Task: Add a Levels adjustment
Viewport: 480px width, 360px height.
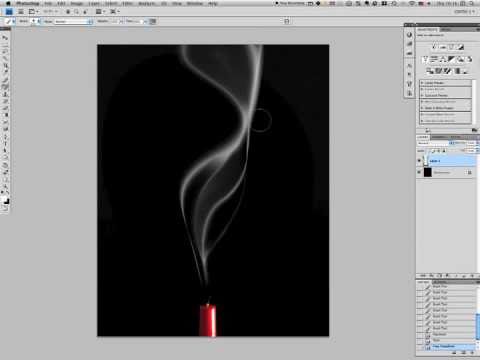Action: 443,47
